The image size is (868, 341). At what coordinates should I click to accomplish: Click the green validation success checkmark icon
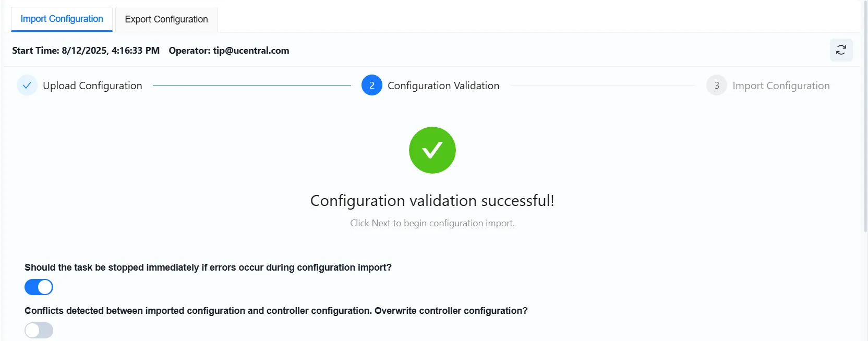click(x=432, y=150)
